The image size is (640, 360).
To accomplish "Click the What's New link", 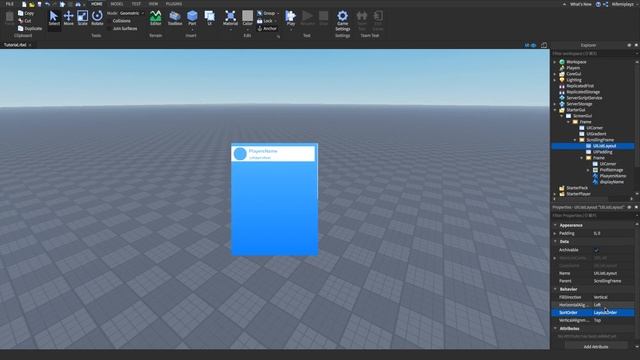I will click(580, 4).
